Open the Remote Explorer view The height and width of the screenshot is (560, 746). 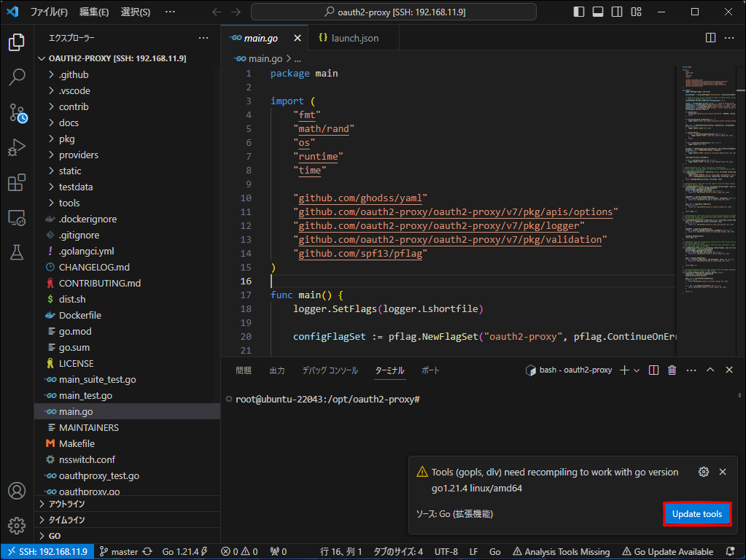[17, 217]
